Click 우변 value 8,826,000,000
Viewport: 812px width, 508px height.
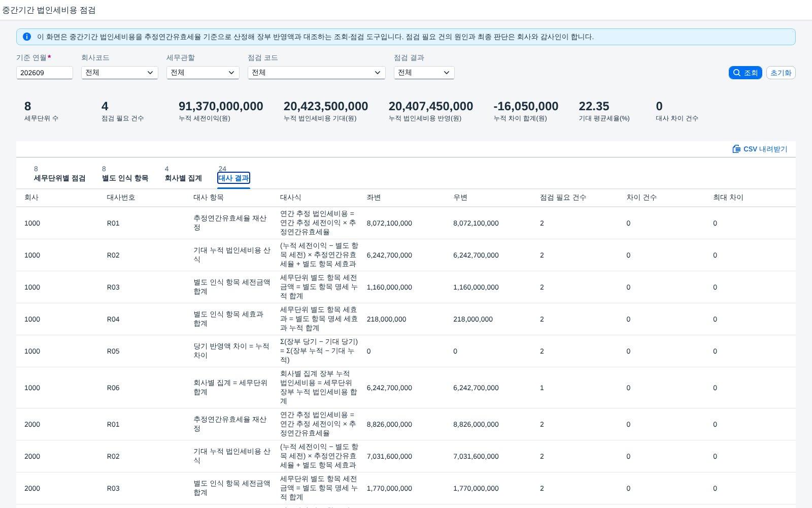tap(476, 424)
